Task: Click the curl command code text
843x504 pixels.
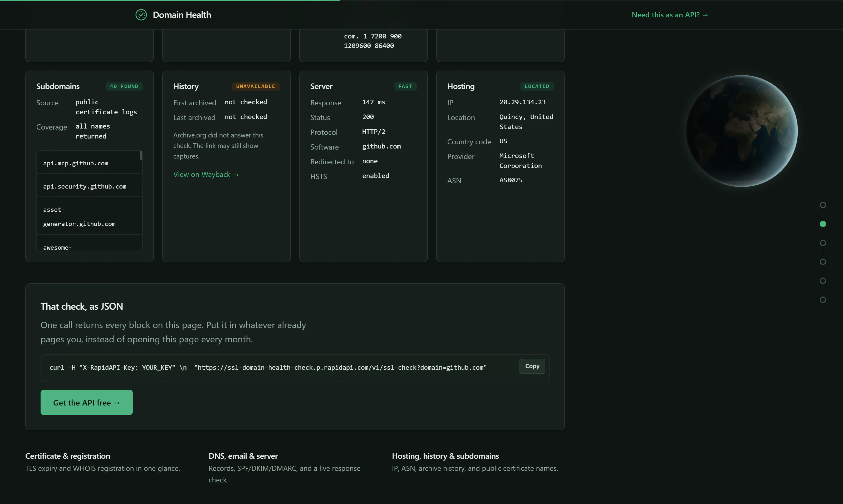Action: pos(268,368)
